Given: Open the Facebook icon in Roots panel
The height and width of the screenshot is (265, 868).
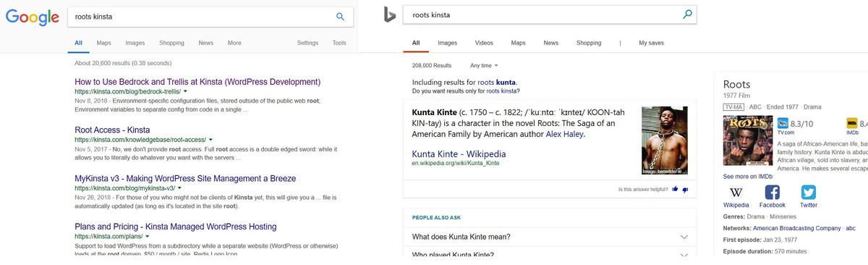Looking at the screenshot, I should (x=773, y=193).
